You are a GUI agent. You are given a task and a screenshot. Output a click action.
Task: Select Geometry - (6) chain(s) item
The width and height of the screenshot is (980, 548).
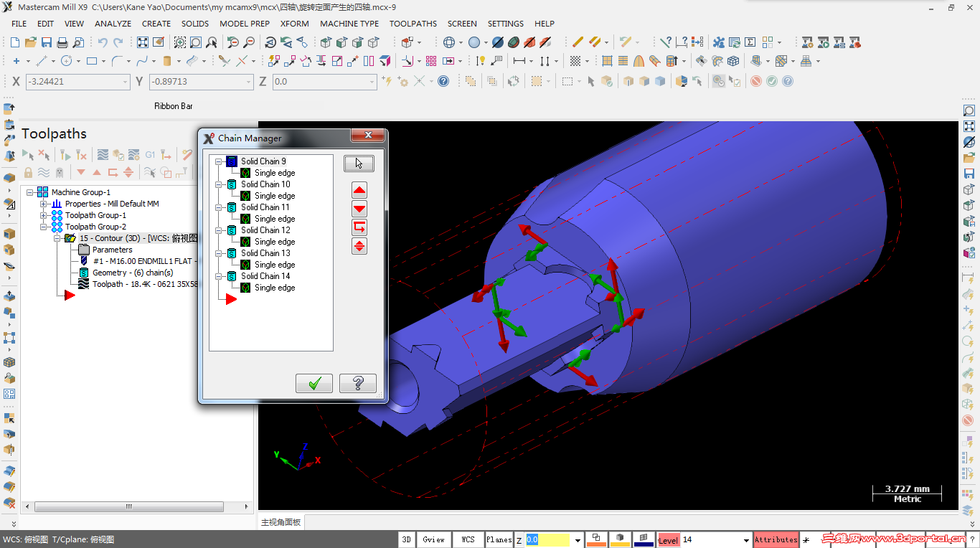[x=133, y=273]
